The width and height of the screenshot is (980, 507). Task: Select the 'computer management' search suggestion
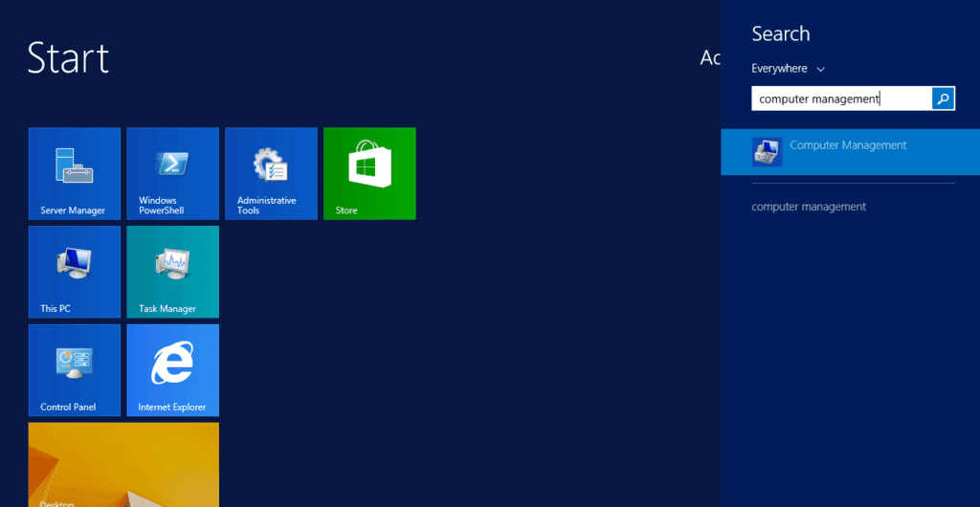pyautogui.click(x=809, y=207)
